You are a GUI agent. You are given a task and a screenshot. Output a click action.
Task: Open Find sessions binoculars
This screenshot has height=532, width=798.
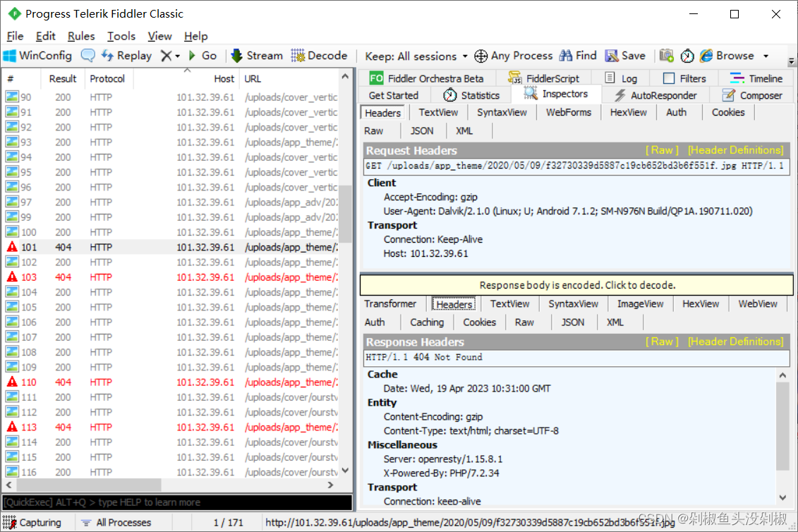578,56
